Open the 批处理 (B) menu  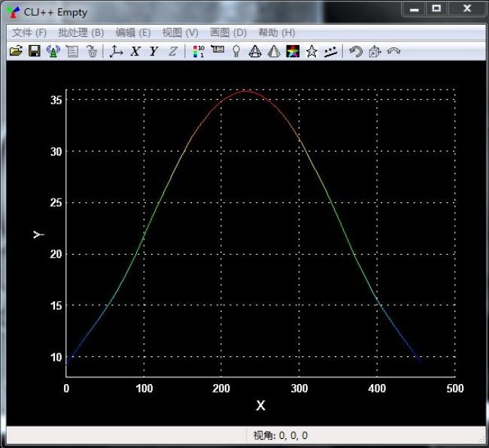pos(80,32)
